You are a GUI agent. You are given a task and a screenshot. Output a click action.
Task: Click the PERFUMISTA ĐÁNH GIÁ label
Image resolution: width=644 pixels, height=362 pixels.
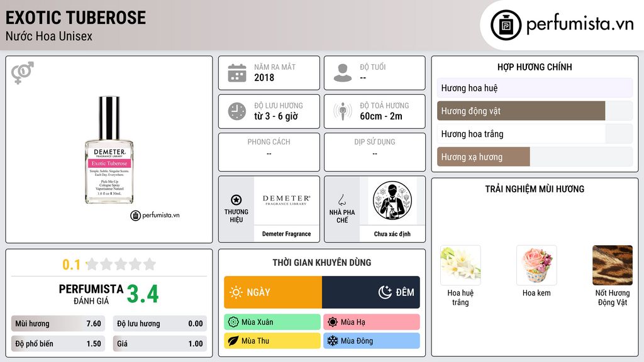coord(91,294)
